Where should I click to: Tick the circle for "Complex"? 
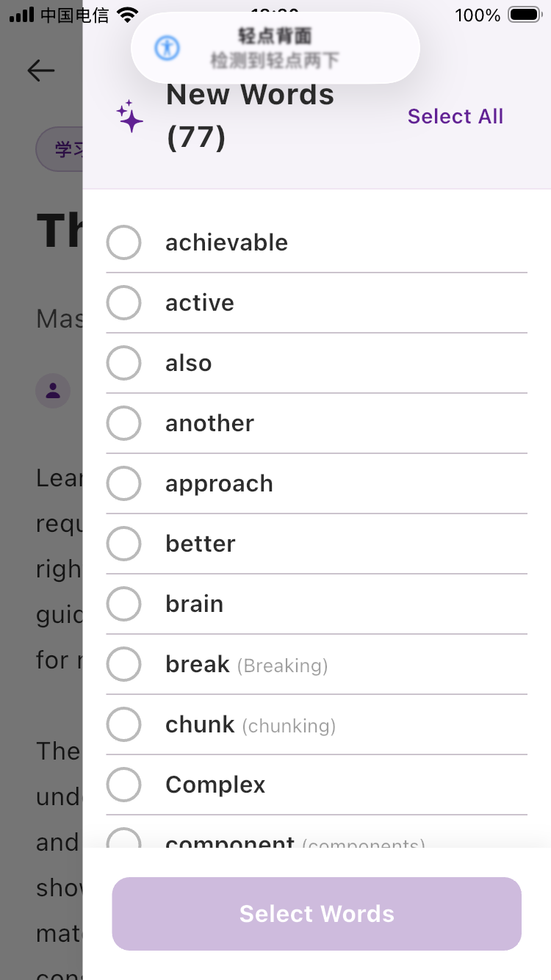123,785
